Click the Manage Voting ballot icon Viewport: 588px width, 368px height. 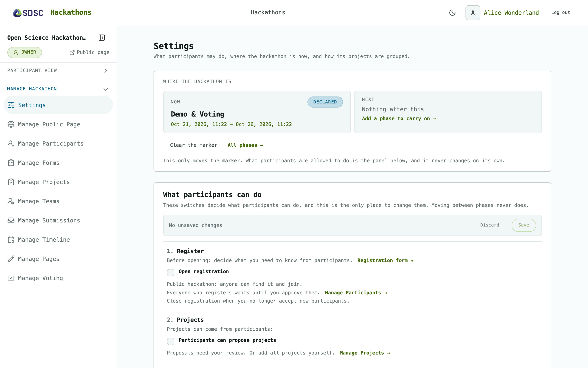coord(11,278)
